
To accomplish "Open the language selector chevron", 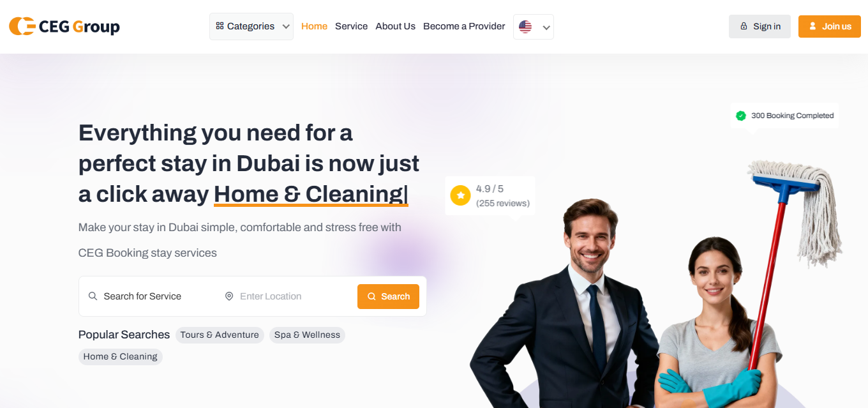I will [x=546, y=27].
